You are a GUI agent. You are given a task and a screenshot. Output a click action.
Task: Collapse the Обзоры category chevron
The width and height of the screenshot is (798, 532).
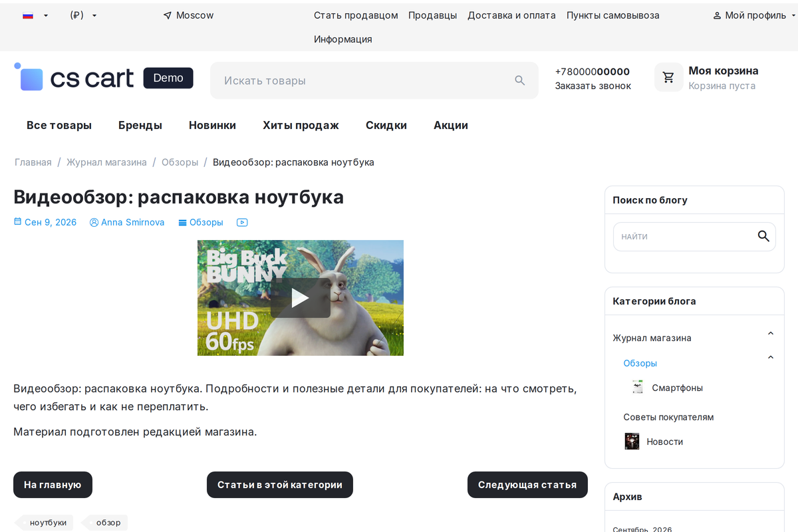[771, 358]
